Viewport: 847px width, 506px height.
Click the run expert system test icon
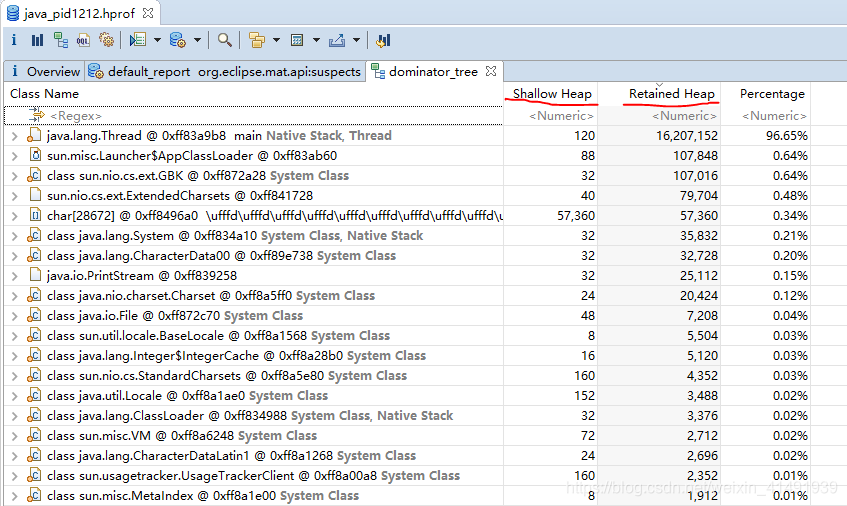click(x=138, y=40)
